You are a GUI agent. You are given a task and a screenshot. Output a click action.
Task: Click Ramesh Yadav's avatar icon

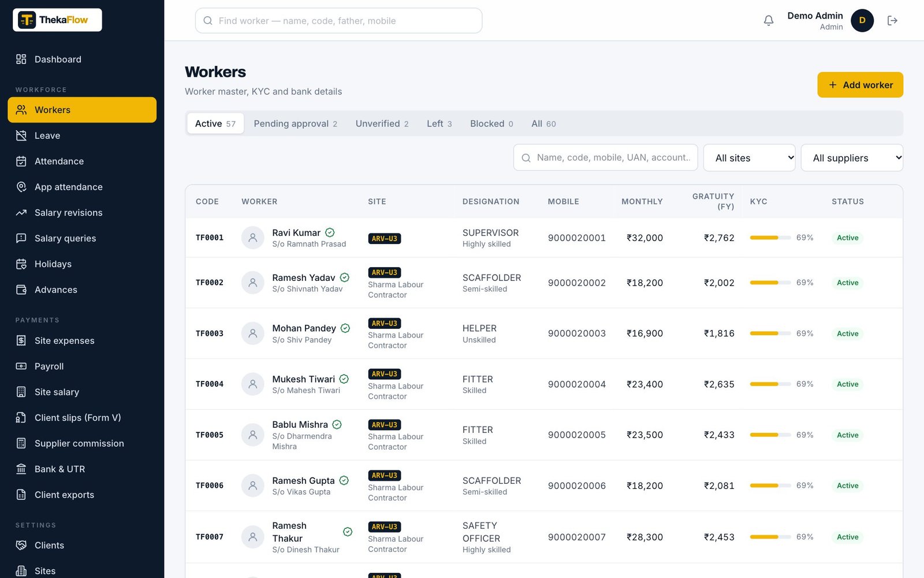252,283
